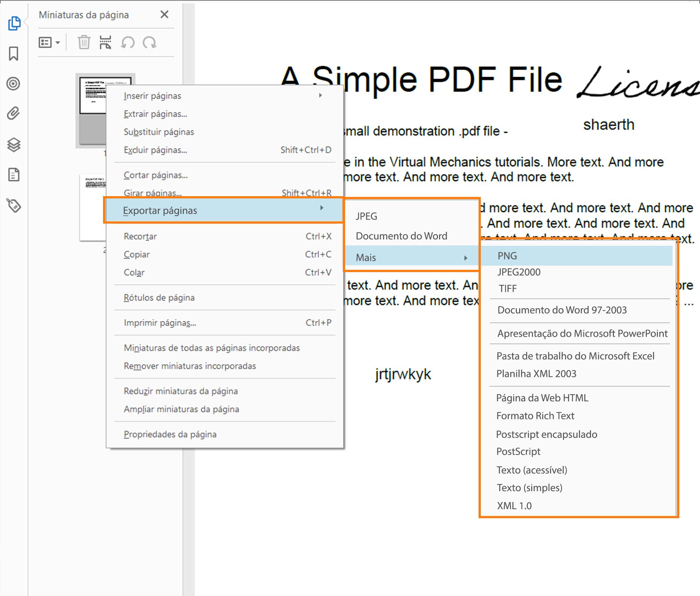Export pages as JPEG

412,216
